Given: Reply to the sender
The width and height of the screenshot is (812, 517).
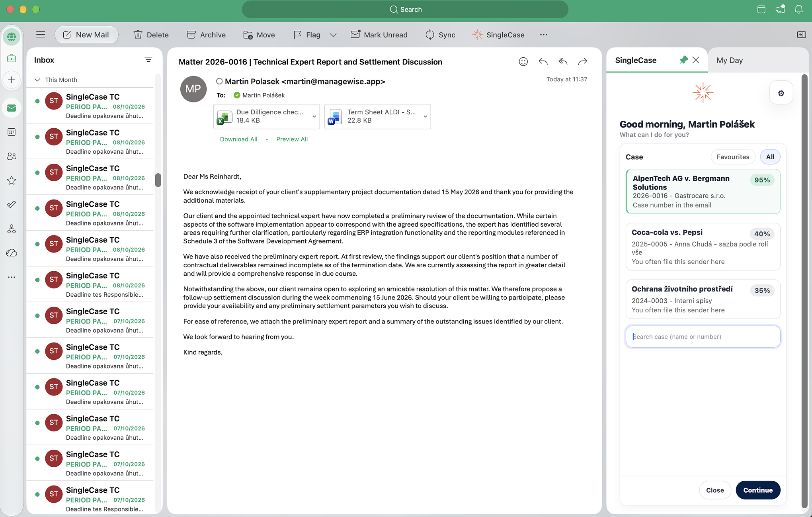Looking at the screenshot, I should pos(543,61).
